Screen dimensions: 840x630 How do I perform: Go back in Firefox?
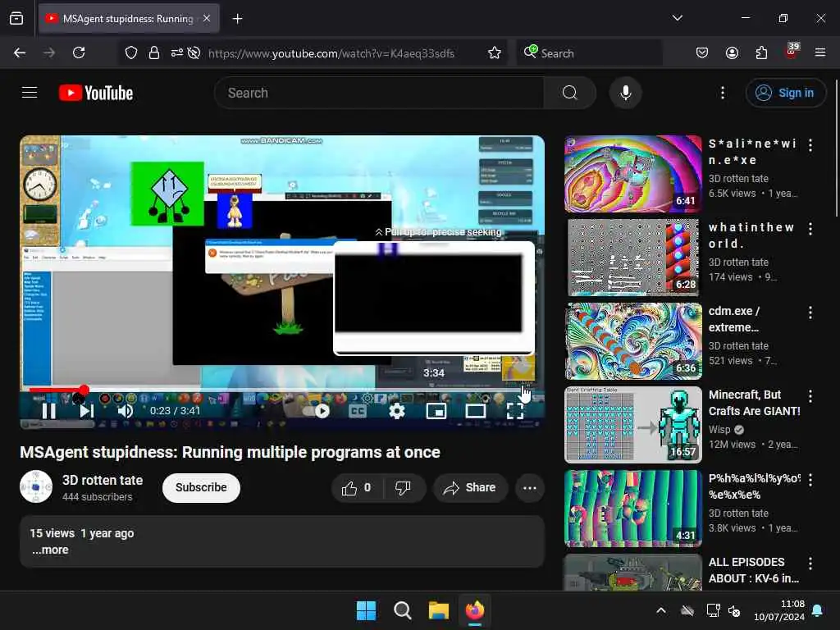pos(20,52)
